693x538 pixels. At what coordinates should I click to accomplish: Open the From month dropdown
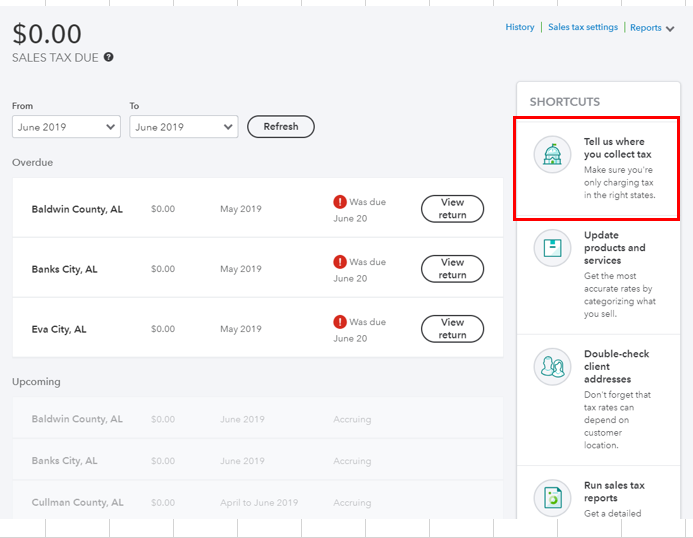(66, 127)
